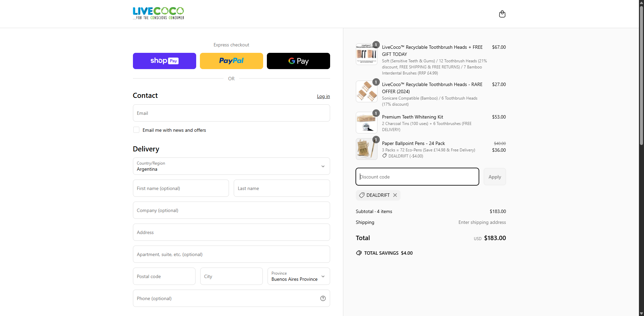Viewport: 644px width, 316px height.
Task: Click the '$27.00' price text
Action: pos(499,84)
